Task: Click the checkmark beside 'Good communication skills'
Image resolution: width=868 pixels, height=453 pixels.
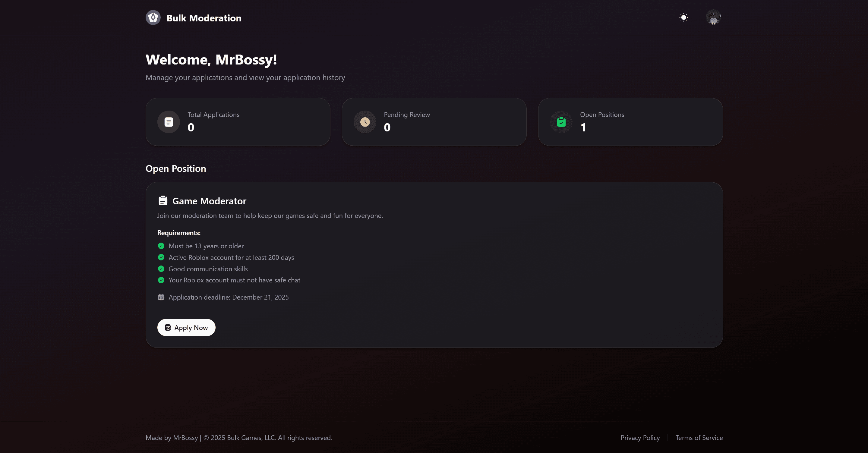Action: coord(161,269)
